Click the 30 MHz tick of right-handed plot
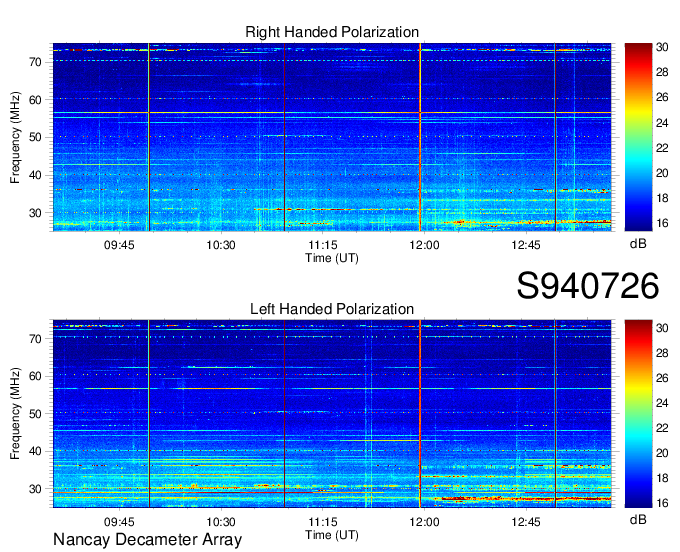Screen dimensions: 680x552 (36, 213)
